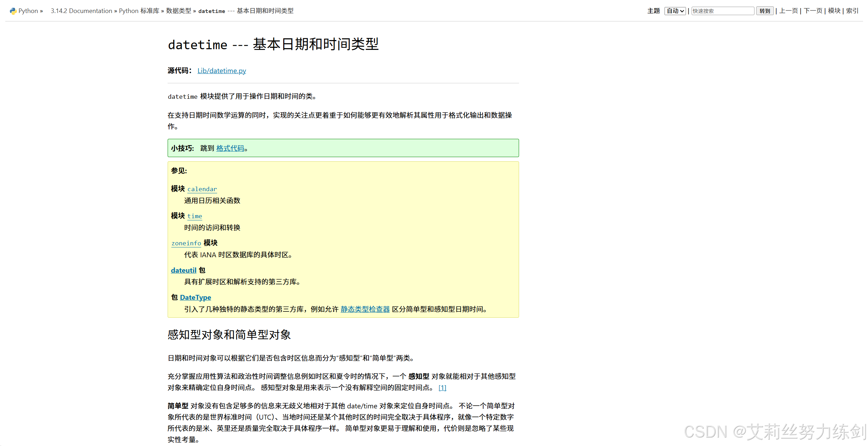Visit the dateutil package link
Image resolution: width=868 pixels, height=446 pixels.
click(x=183, y=270)
